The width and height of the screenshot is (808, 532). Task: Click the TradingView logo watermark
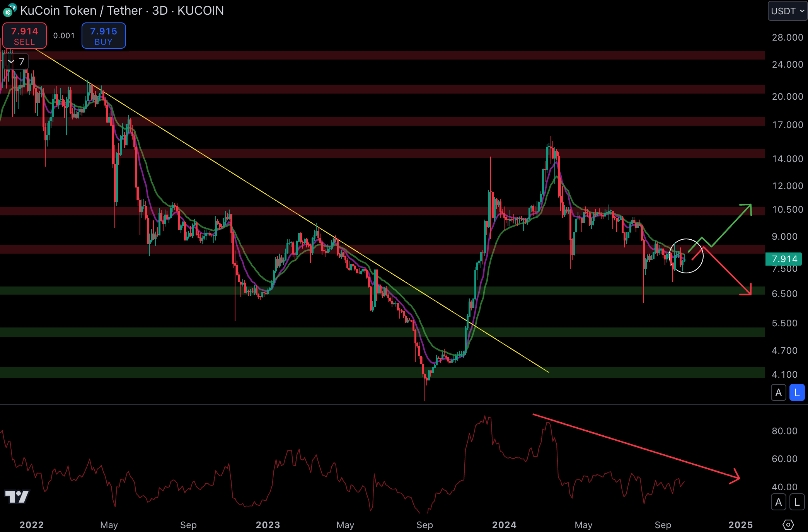[x=17, y=497]
